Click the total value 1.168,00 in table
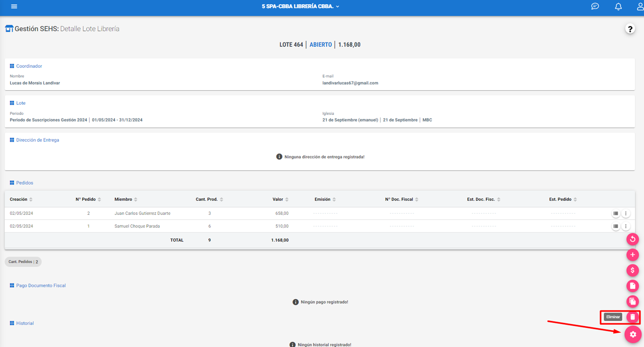 click(x=280, y=240)
